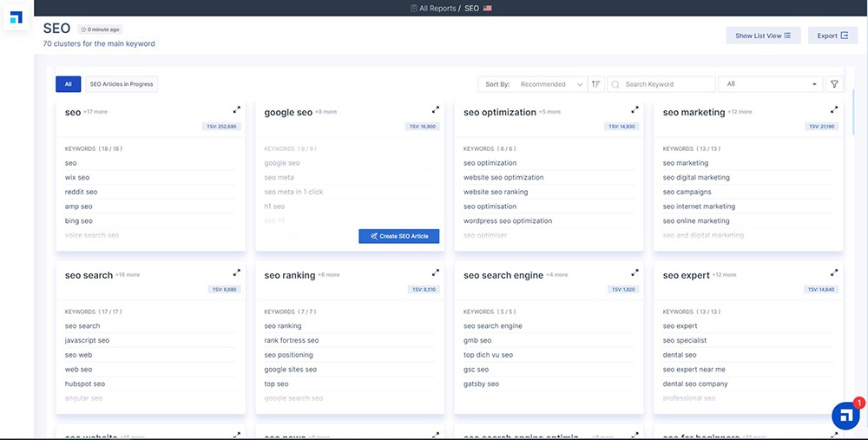
Task: Expand the 'seo' cluster card
Action: [x=237, y=110]
